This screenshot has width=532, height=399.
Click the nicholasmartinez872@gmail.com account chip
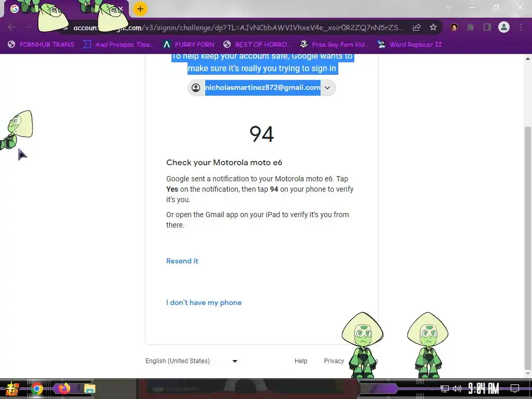click(262, 88)
